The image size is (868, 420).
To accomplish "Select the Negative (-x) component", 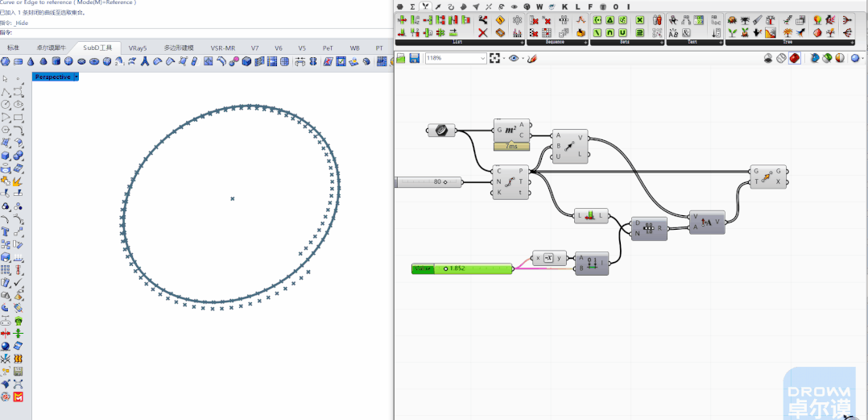I will tap(550, 258).
